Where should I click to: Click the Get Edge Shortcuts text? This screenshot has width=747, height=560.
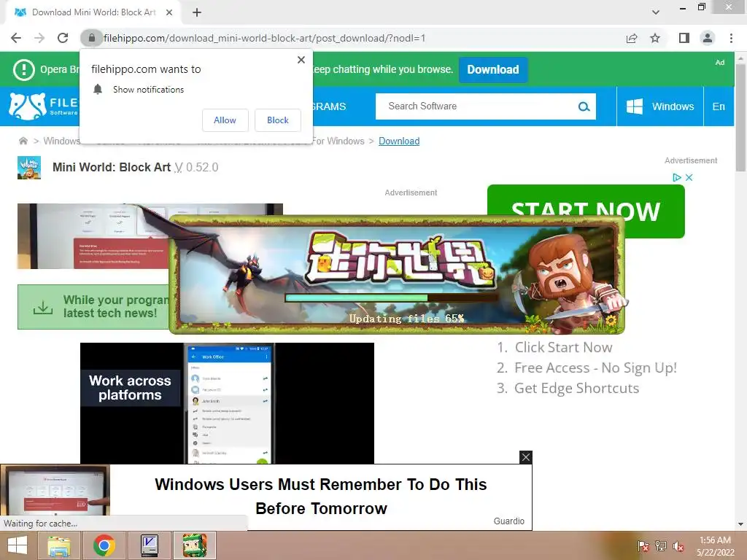pyautogui.click(x=577, y=388)
